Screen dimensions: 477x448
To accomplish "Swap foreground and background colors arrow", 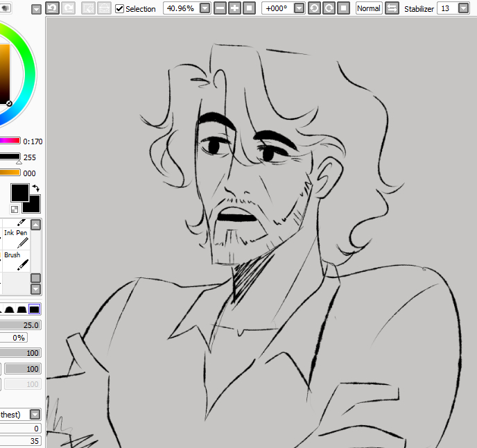I will pos(36,188).
